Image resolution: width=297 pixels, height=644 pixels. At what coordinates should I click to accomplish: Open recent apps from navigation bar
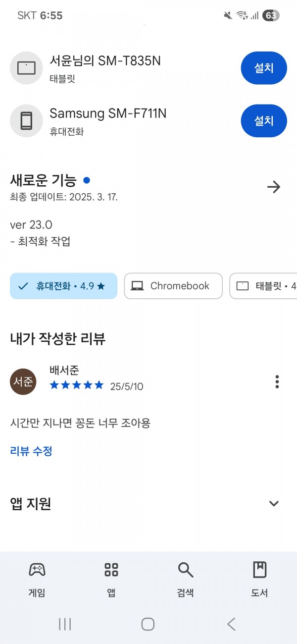65,624
